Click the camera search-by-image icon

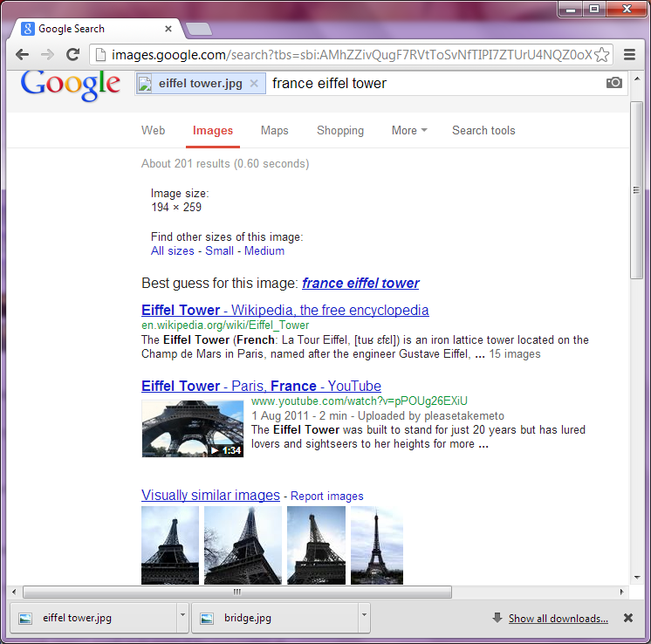coord(614,83)
